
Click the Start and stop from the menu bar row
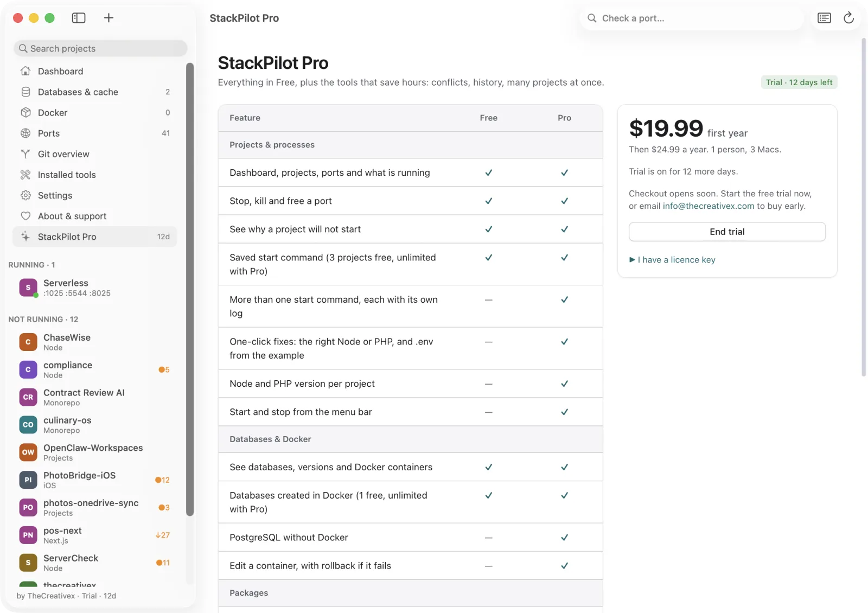click(x=410, y=412)
